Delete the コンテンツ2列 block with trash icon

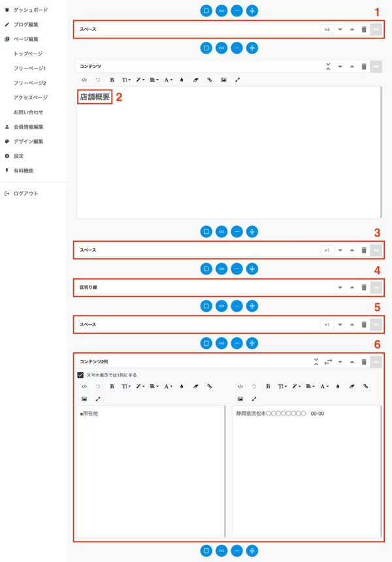pos(364,361)
